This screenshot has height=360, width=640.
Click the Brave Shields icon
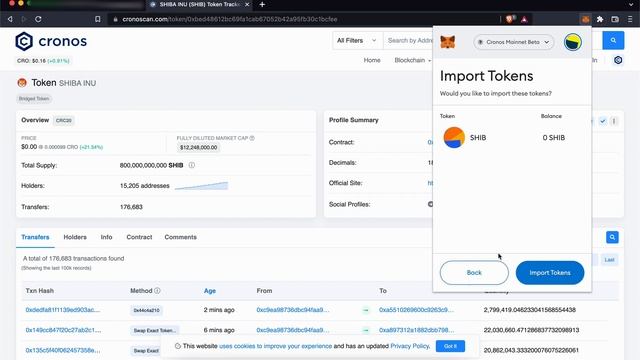pyautogui.click(x=510, y=19)
